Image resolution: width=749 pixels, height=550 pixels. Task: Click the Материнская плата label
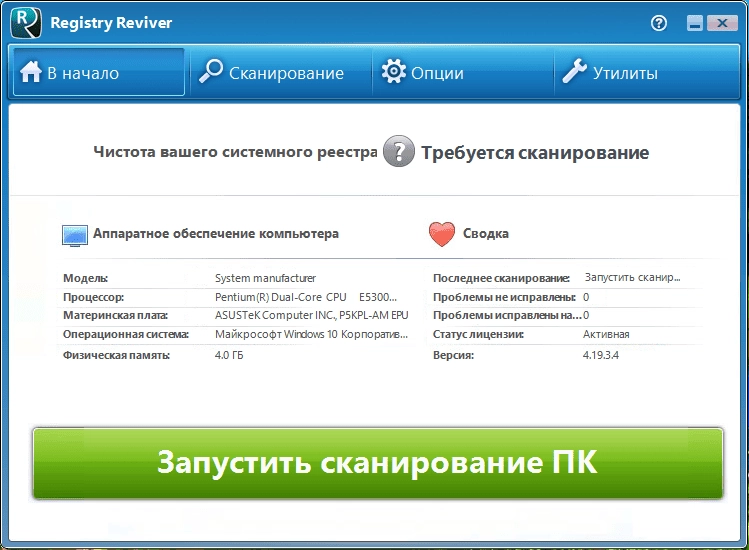(115, 315)
